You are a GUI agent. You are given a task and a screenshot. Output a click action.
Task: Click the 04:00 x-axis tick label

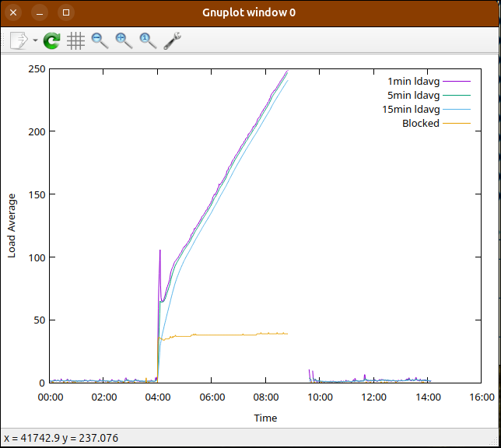coord(158,397)
